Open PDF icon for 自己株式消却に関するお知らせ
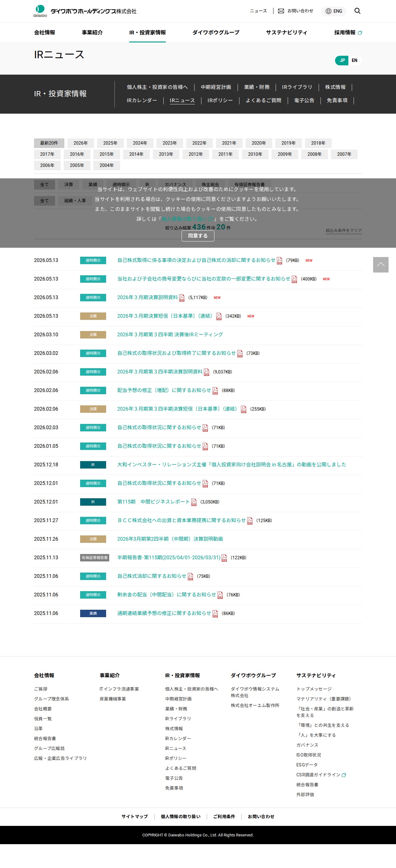This screenshot has width=396, height=868. 190,576
